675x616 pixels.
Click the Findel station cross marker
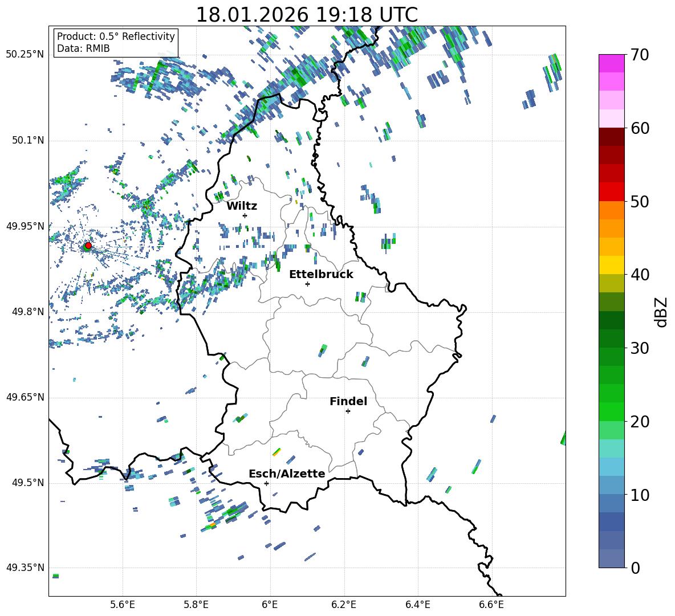tap(348, 411)
